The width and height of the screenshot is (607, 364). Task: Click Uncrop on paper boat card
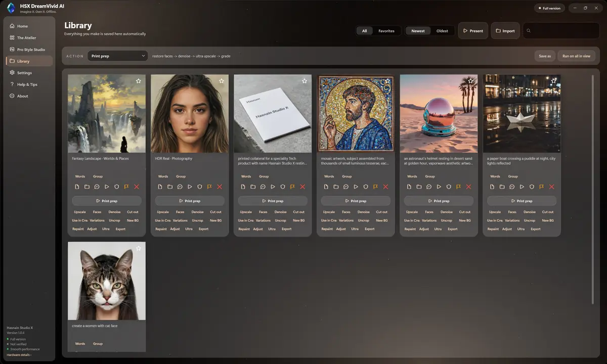530,220
